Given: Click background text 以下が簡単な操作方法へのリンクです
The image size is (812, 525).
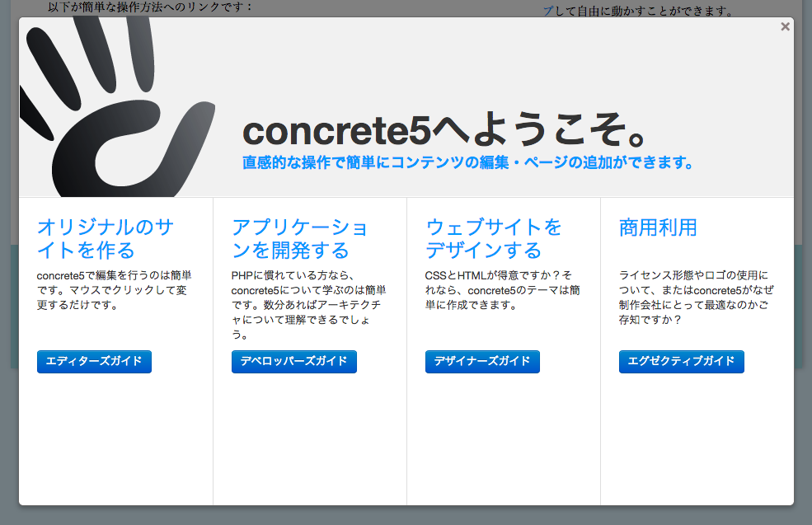Looking at the screenshot, I should pyautogui.click(x=150, y=7).
